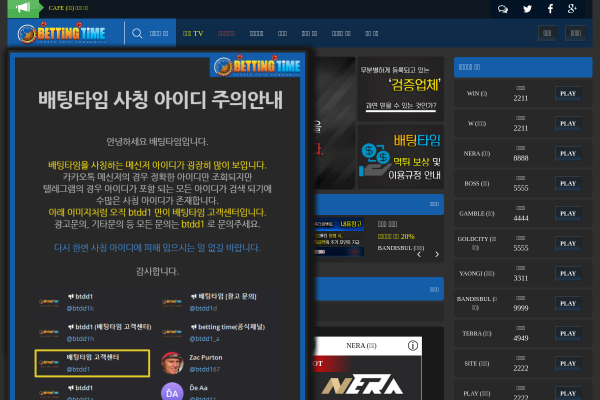Open the Google Plus icon link
Viewport: 600px width, 400px height.
click(x=572, y=8)
